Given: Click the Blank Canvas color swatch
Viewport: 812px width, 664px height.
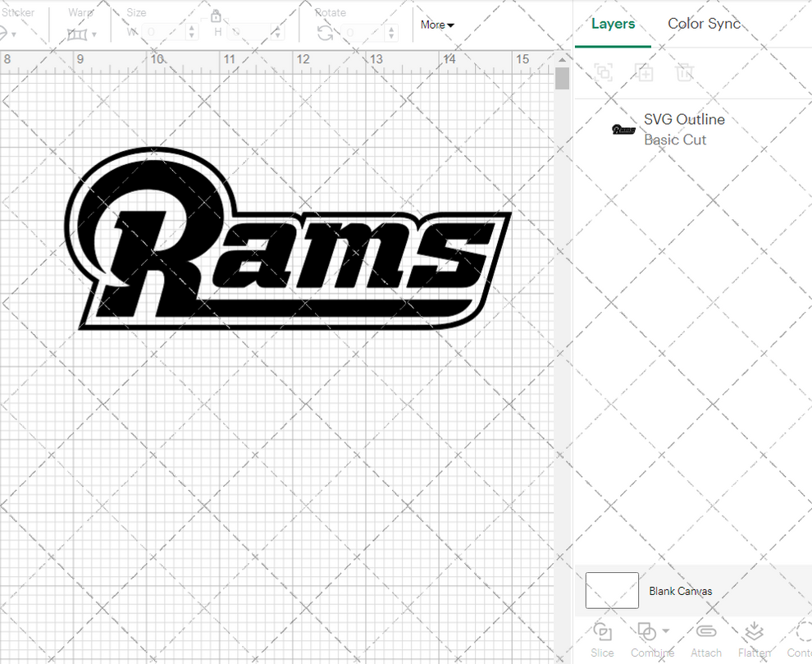Looking at the screenshot, I should (611, 590).
